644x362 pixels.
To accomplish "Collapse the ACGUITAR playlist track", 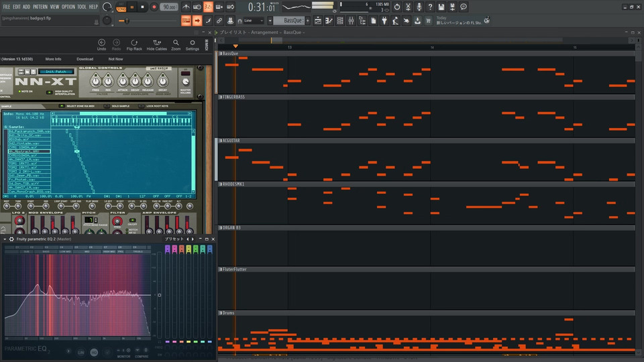I will pos(221,140).
